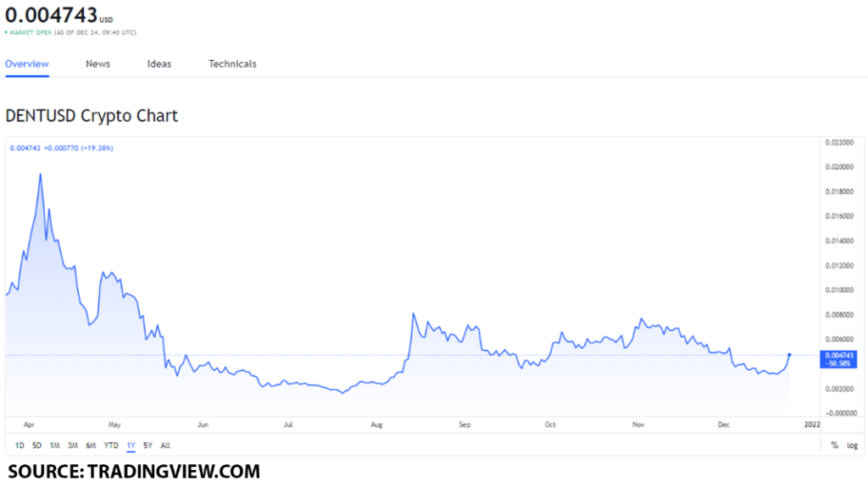Click the Jul label on time axis
Viewport: 868px width, 487px height.
288,425
